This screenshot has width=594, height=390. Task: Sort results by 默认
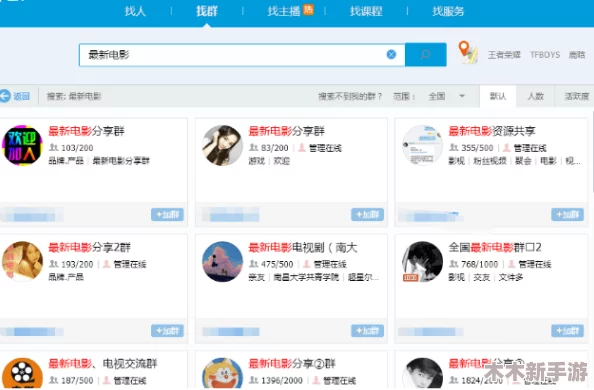coord(498,96)
